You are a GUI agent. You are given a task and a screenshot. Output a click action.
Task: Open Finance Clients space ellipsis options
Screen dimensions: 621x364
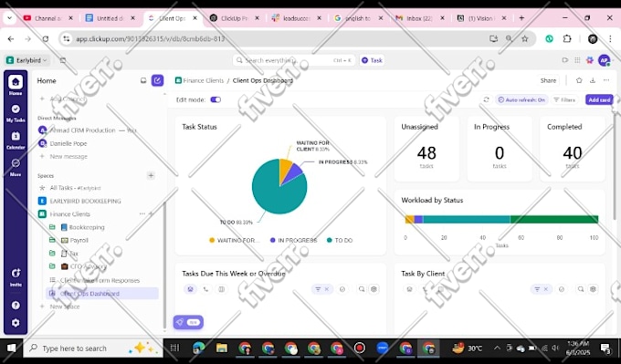pos(142,213)
